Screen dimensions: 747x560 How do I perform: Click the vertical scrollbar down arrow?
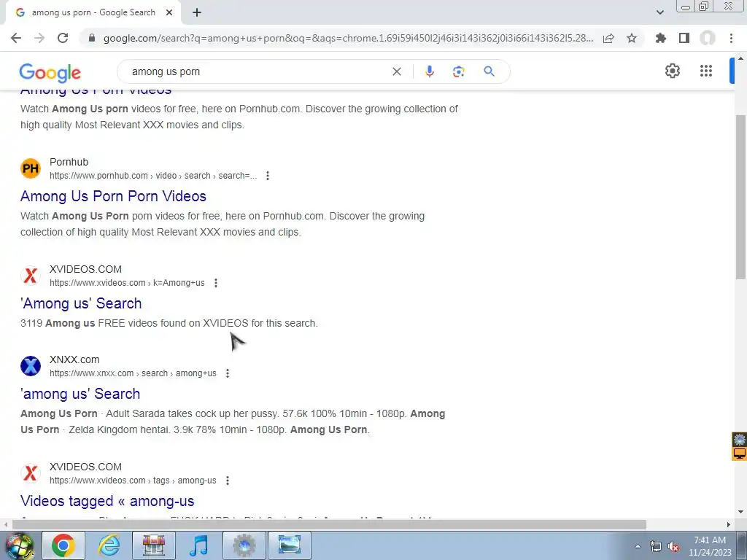(741, 512)
